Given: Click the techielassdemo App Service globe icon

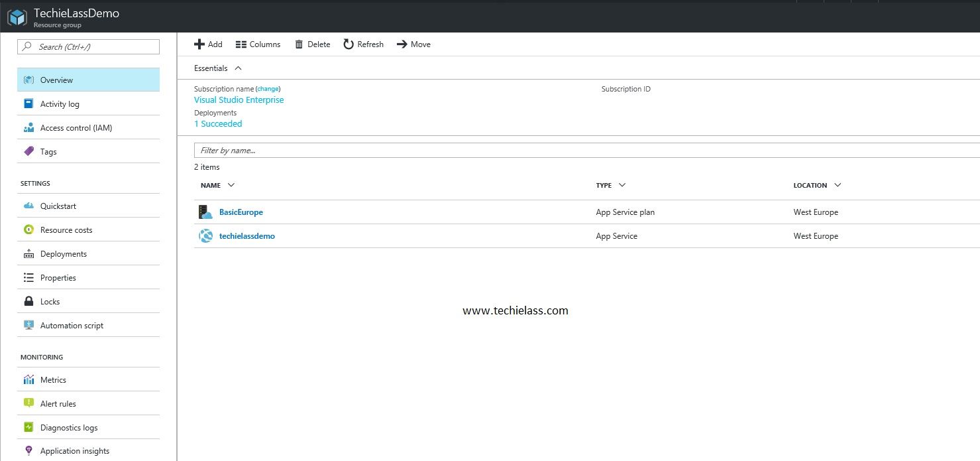Looking at the screenshot, I should tap(205, 236).
